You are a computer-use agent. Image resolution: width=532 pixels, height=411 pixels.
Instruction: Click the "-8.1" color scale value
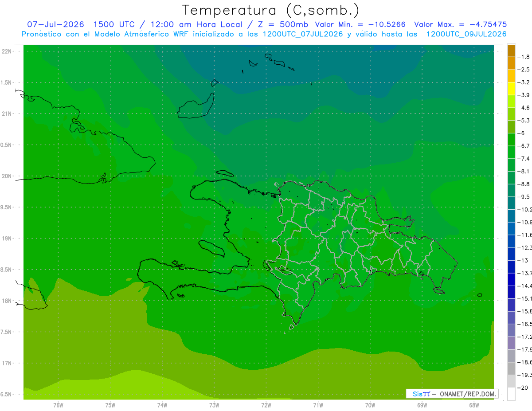(x=524, y=171)
